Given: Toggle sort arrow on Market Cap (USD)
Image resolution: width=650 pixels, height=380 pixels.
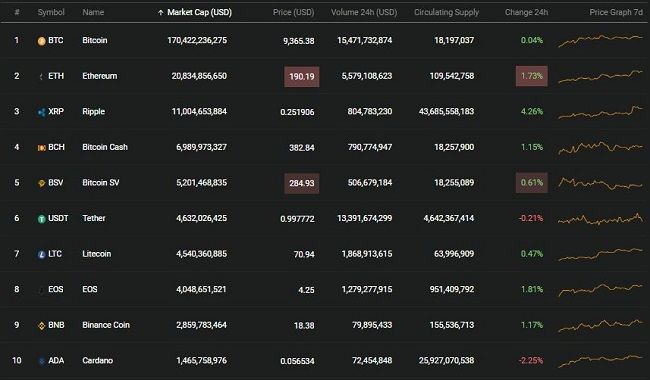Looking at the screenshot, I should click(x=160, y=12).
